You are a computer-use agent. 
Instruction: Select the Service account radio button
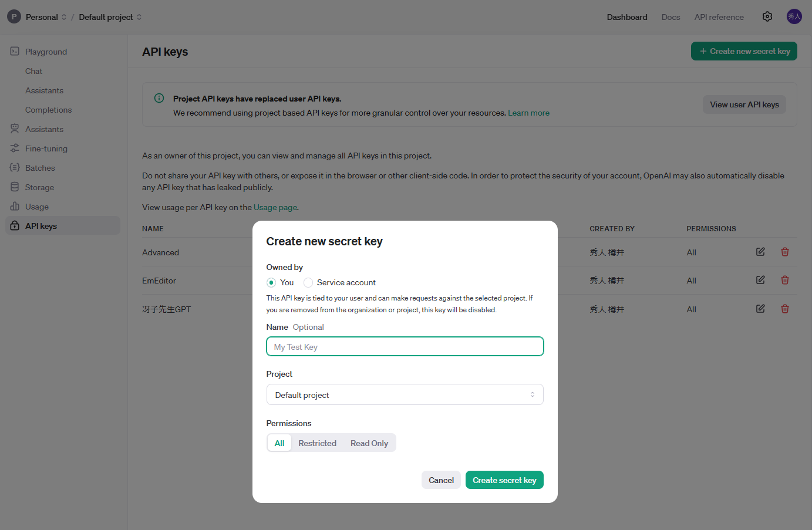click(308, 282)
